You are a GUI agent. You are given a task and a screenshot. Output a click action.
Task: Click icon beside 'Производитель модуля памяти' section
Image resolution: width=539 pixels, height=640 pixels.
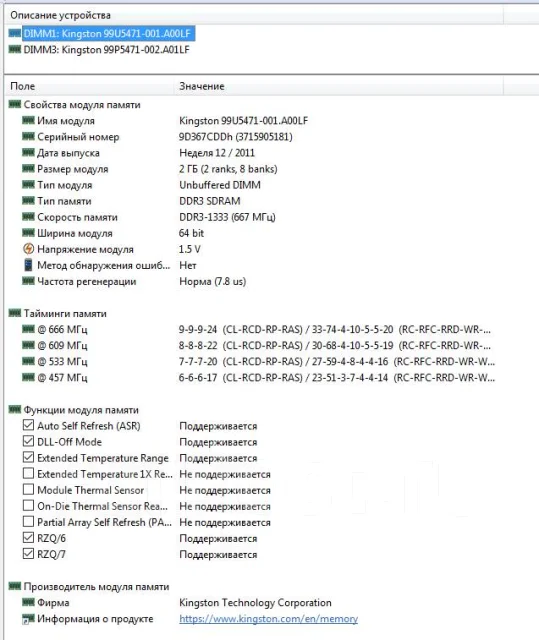click(x=15, y=586)
